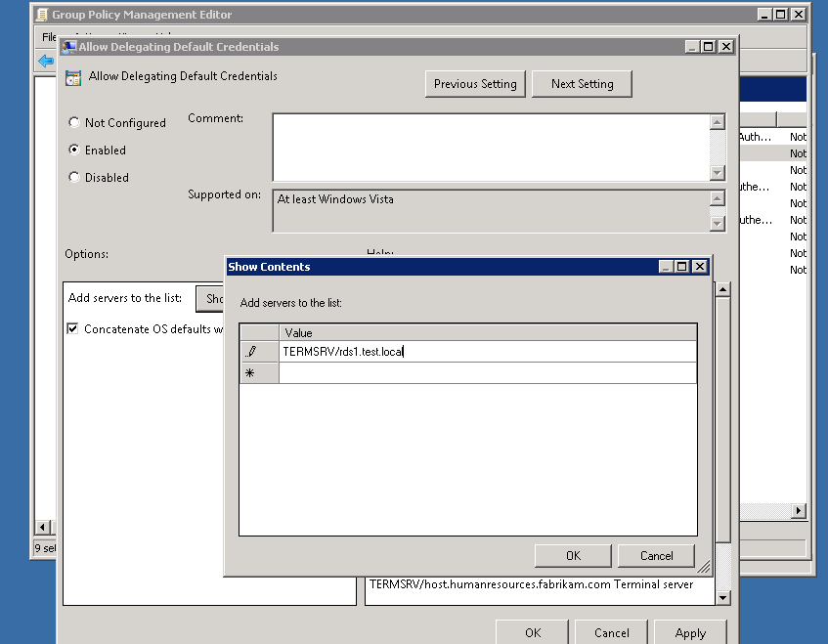
Task: Click the Help pane scrollbar thumb
Action: [723, 419]
